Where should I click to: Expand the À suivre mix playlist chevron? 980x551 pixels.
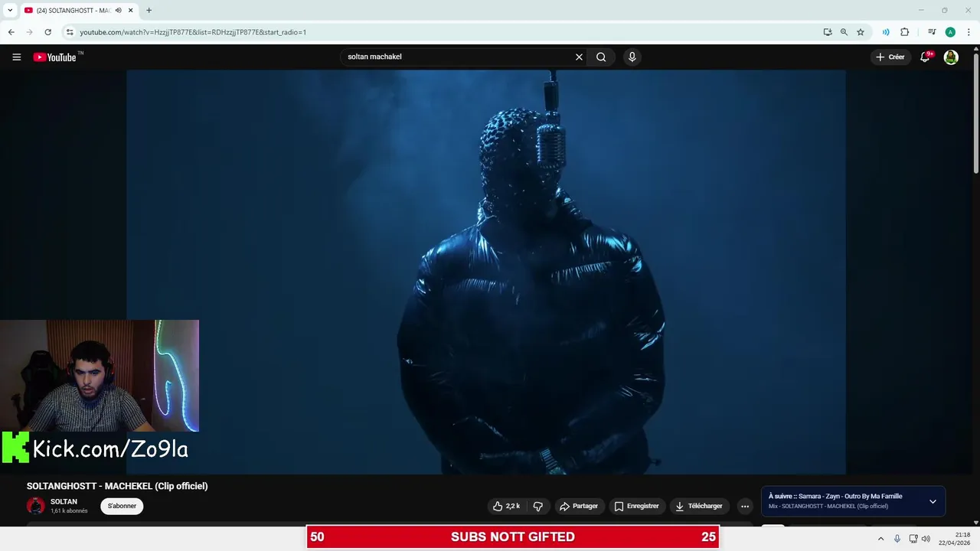pos(933,501)
